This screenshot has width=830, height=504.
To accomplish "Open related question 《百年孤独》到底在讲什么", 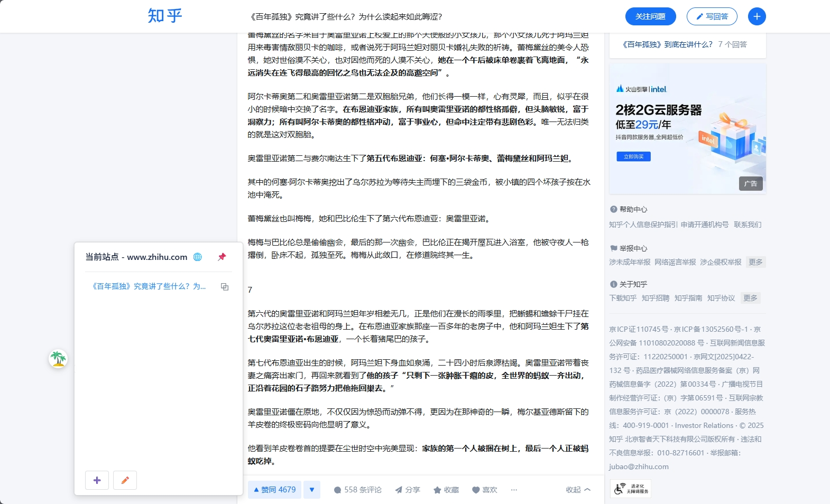I will [x=667, y=44].
